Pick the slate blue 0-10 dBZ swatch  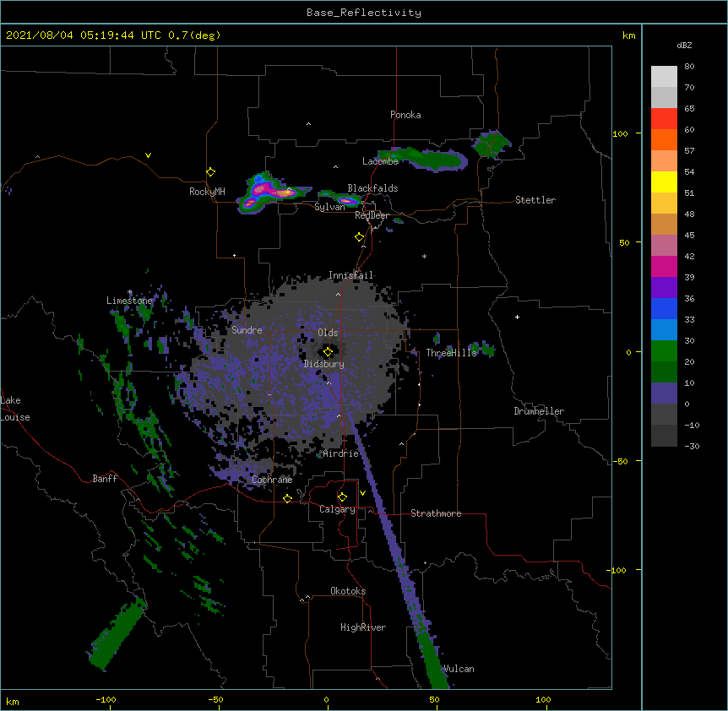click(x=664, y=393)
